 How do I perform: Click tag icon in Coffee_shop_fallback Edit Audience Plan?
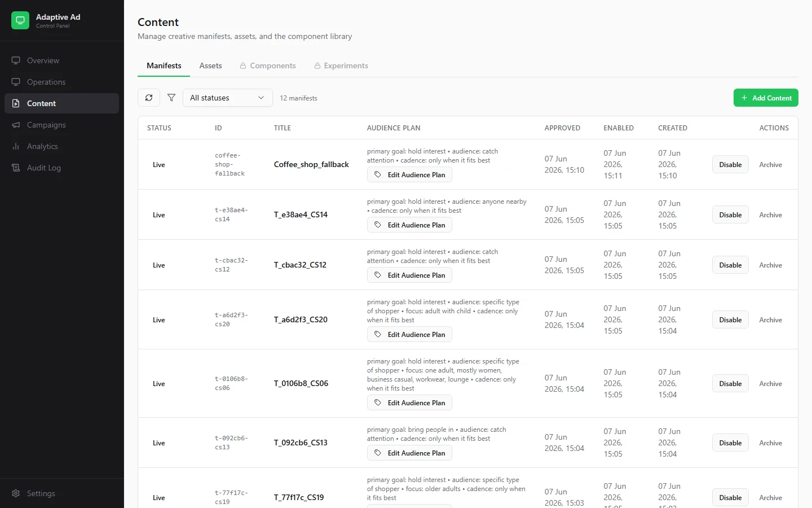click(x=378, y=175)
